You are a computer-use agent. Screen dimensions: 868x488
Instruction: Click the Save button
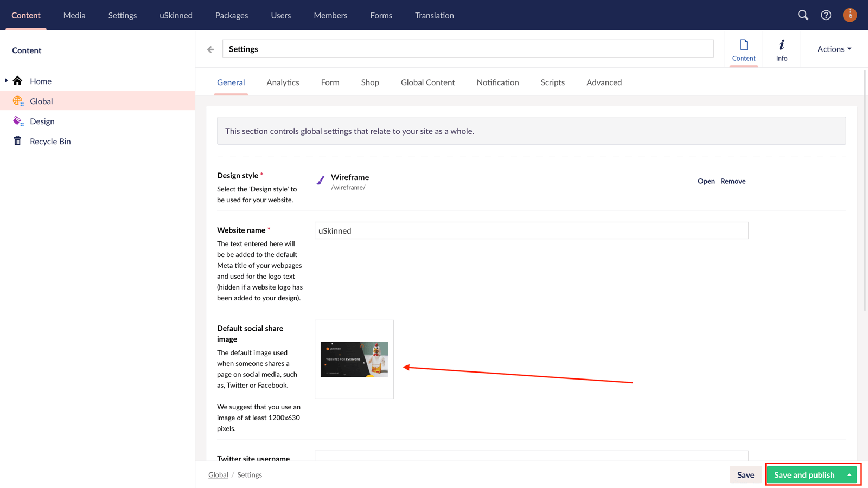(746, 474)
